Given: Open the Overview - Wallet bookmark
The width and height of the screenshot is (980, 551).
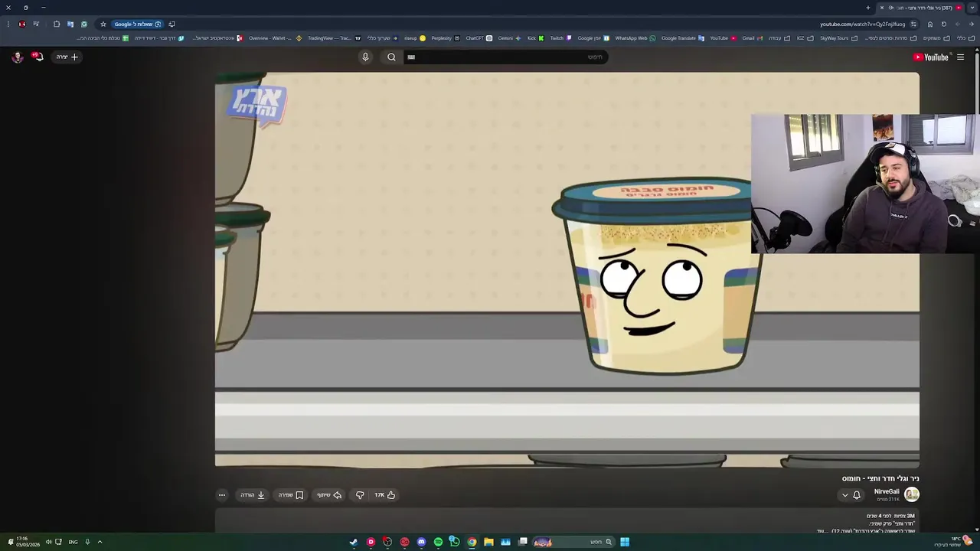Looking at the screenshot, I should [x=275, y=38].
